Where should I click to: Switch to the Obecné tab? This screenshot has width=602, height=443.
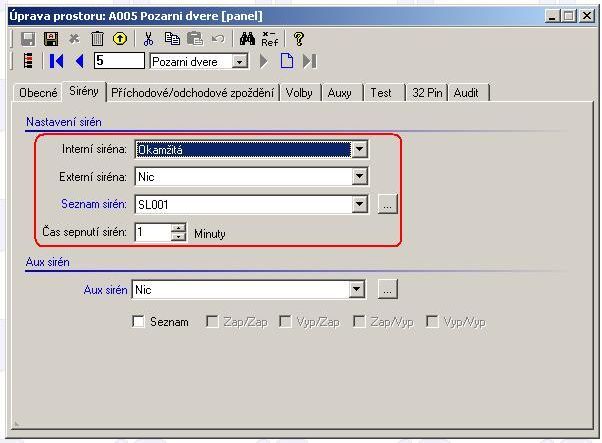tap(39, 92)
